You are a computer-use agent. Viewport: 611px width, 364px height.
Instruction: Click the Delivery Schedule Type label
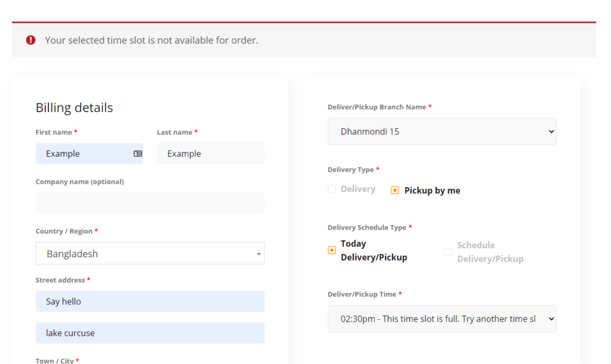(x=366, y=227)
